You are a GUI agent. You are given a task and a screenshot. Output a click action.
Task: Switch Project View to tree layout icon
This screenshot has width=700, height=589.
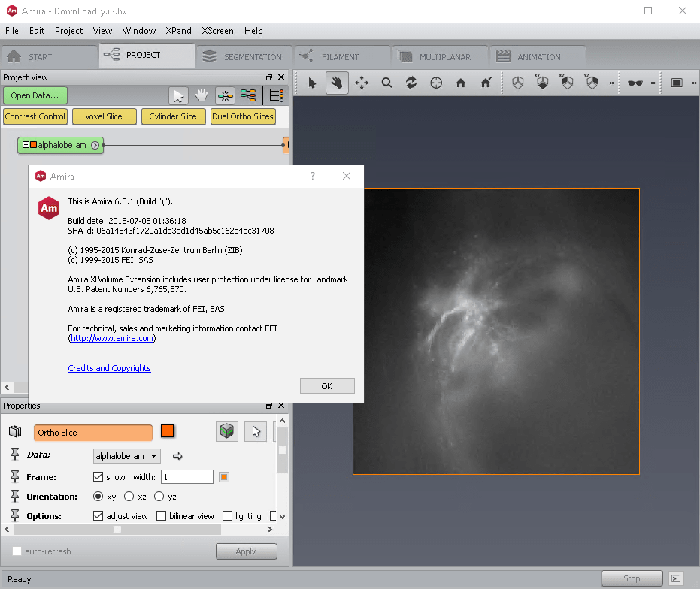coord(248,95)
